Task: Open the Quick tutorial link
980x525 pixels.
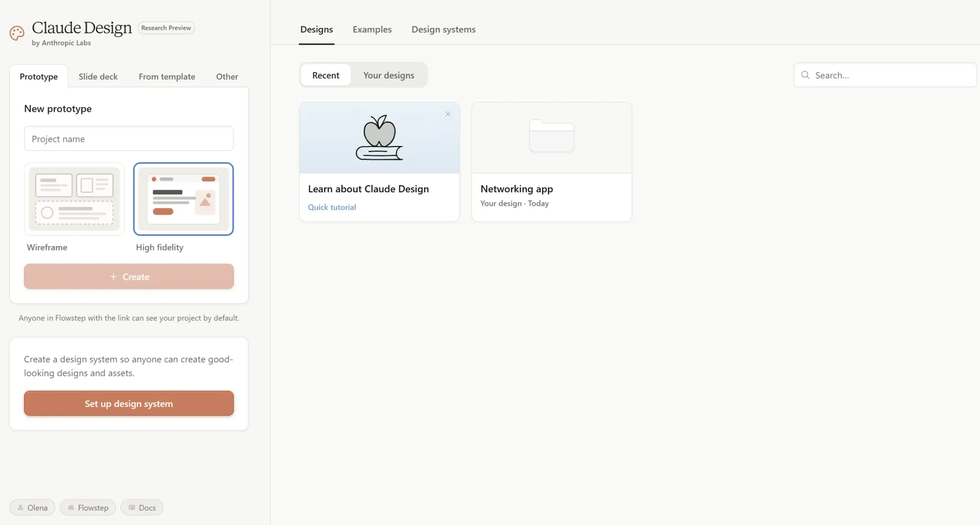Action: pyautogui.click(x=332, y=207)
